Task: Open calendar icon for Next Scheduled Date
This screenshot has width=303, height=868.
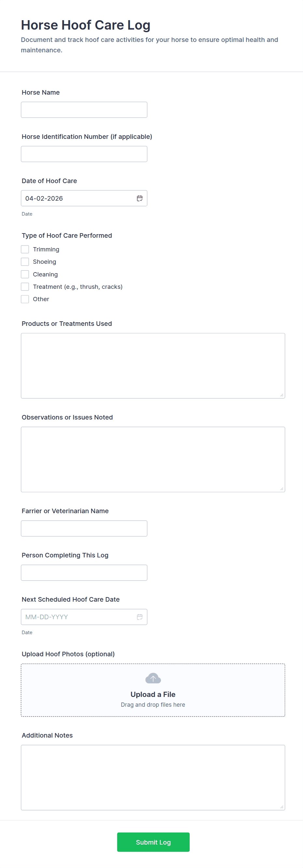Action: [139, 617]
